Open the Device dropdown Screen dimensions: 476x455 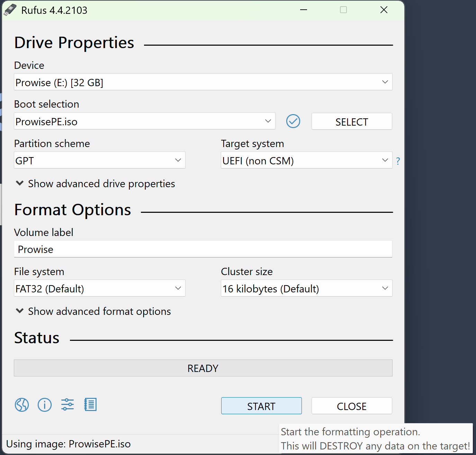click(x=203, y=82)
